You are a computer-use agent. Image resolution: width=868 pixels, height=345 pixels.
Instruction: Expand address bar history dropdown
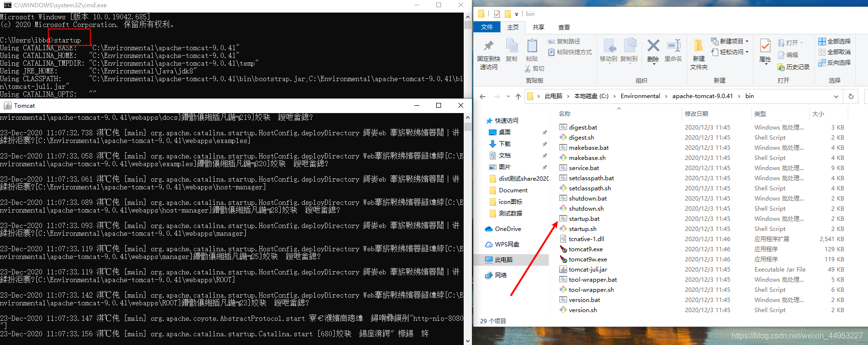point(836,96)
